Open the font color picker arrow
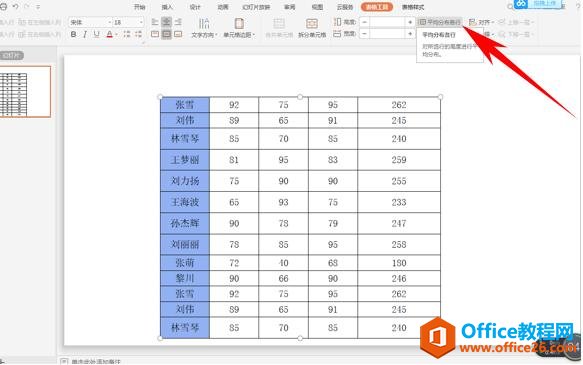This screenshot has height=365, width=583. click(116, 35)
